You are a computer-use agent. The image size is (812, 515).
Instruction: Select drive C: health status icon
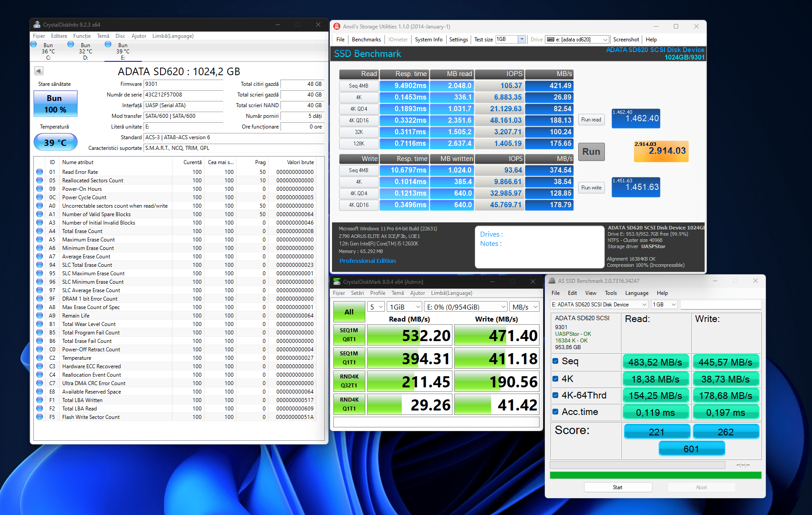click(34, 44)
